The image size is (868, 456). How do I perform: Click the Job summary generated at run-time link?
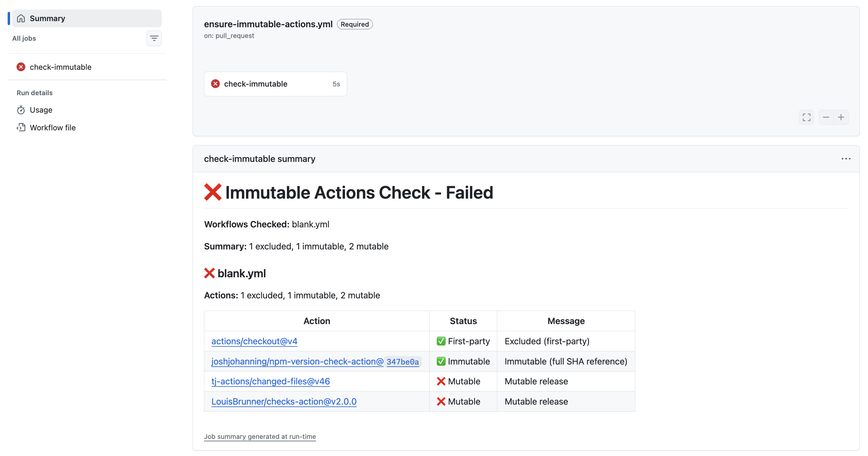(x=259, y=436)
